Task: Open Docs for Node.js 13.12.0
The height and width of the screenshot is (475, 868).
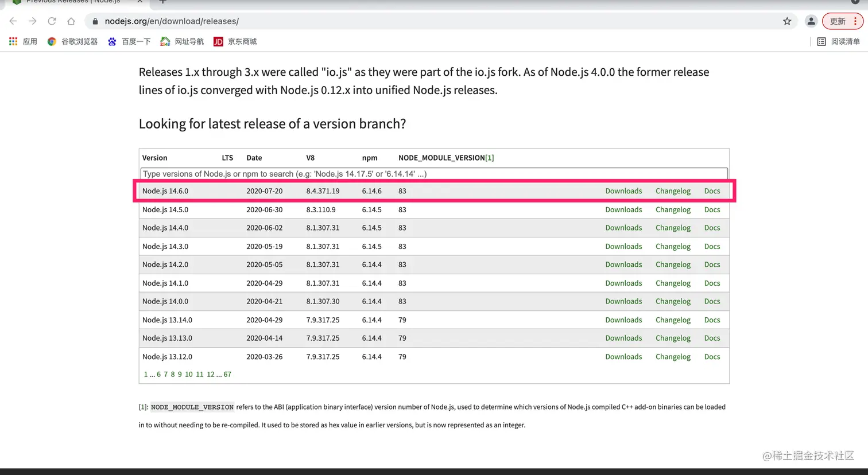Action: click(x=712, y=356)
